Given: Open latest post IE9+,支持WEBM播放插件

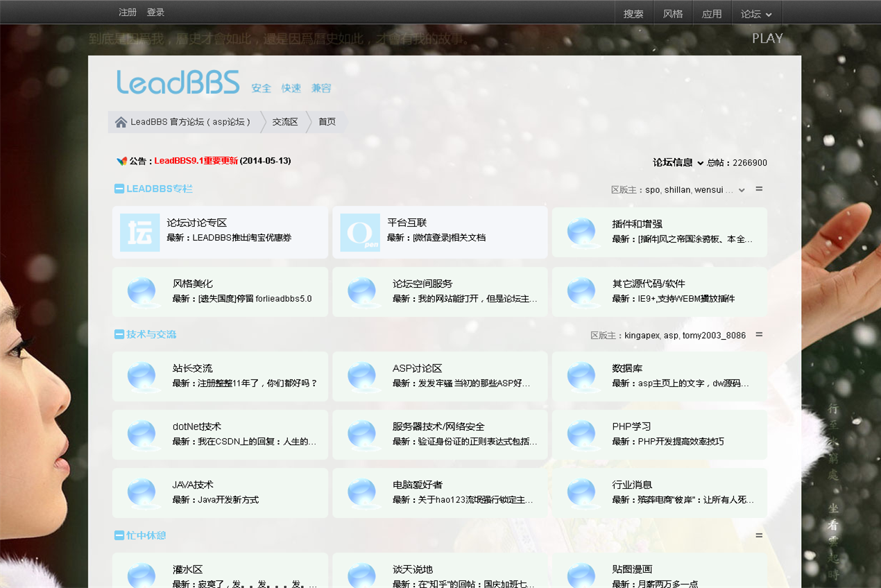Looking at the screenshot, I should click(686, 299).
